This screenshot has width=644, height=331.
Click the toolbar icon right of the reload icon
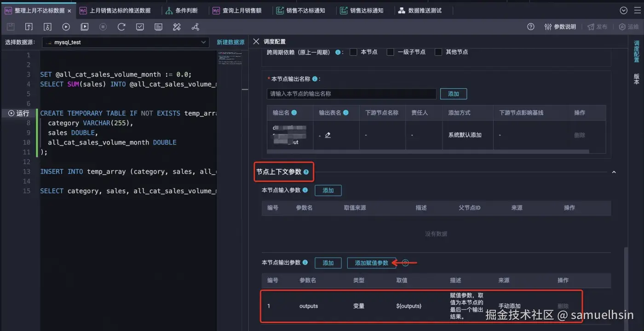(x=140, y=27)
